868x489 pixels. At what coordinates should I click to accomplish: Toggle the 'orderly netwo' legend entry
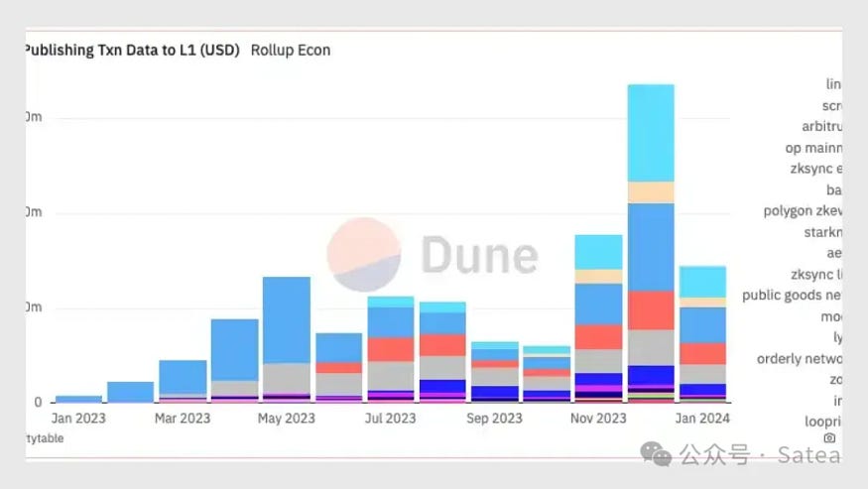tap(799, 359)
